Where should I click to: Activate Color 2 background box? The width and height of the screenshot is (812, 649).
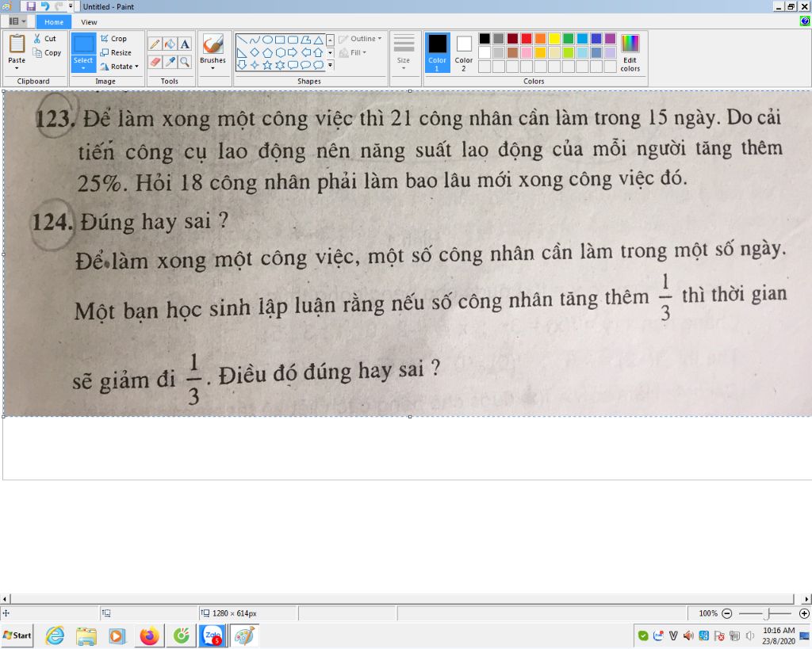point(463,52)
